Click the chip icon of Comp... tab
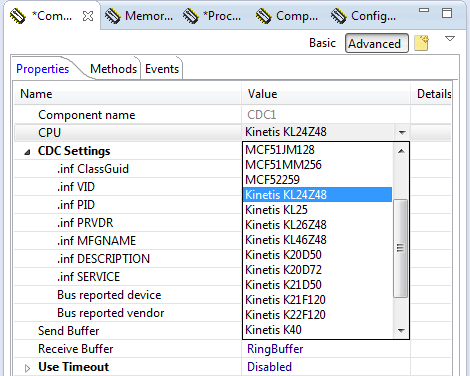This screenshot has width=470, height=376. pos(264,16)
